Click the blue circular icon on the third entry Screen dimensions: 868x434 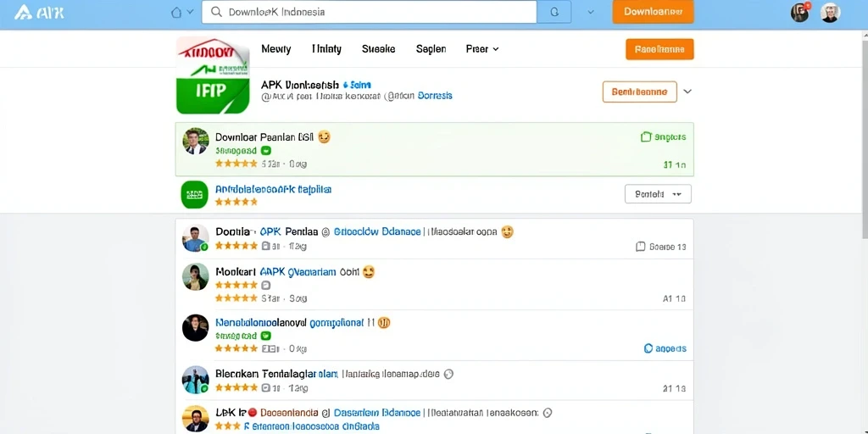pos(648,348)
